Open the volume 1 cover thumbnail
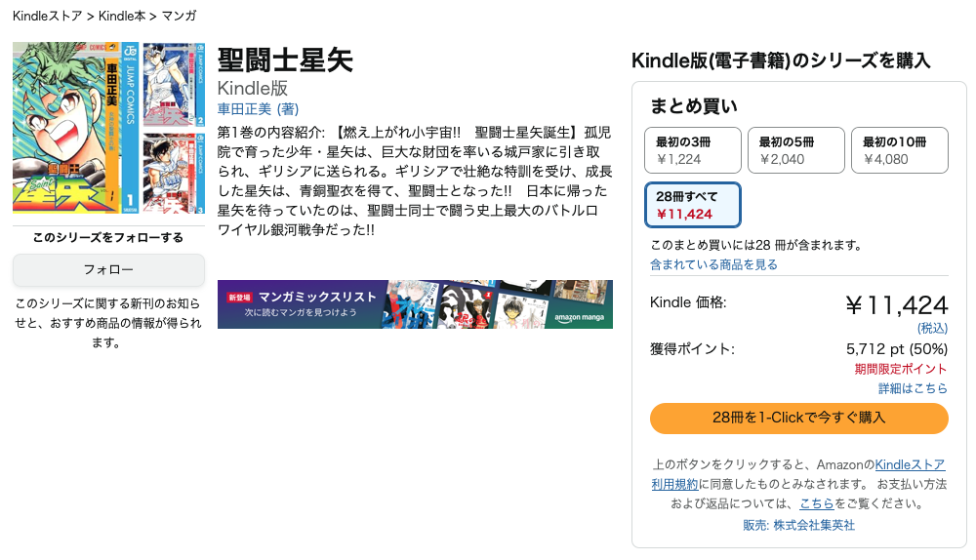976x560 pixels. click(75, 128)
